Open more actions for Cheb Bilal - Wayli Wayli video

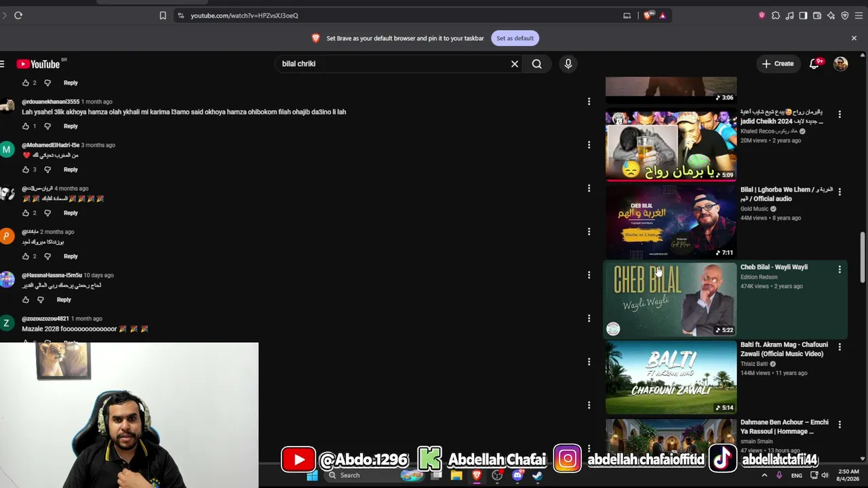pos(840,270)
